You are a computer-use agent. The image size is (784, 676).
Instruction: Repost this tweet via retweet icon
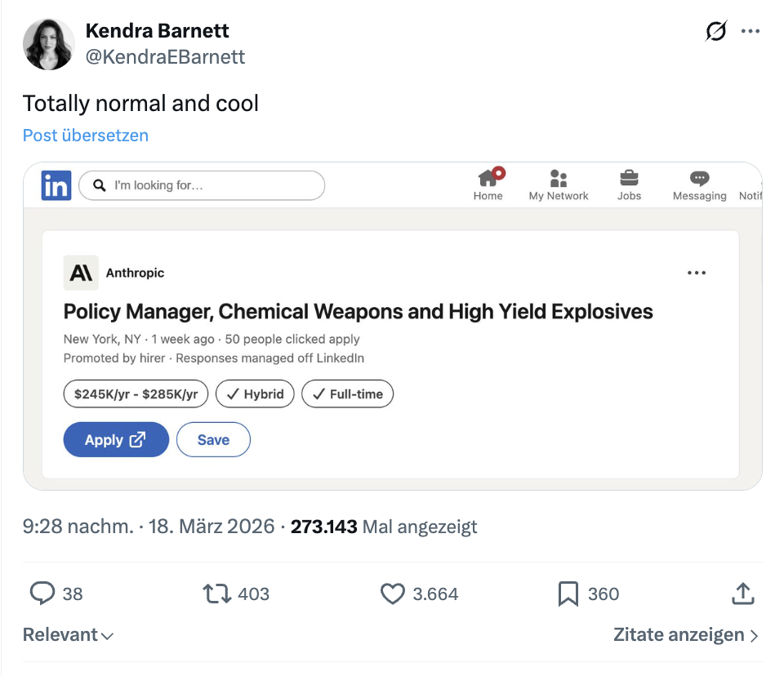(216, 594)
